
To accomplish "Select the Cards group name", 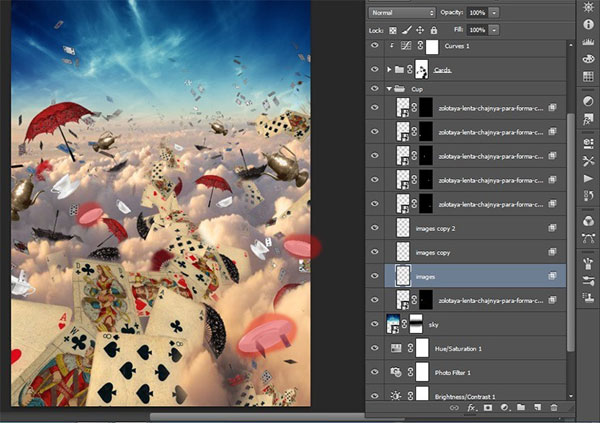I will 442,70.
